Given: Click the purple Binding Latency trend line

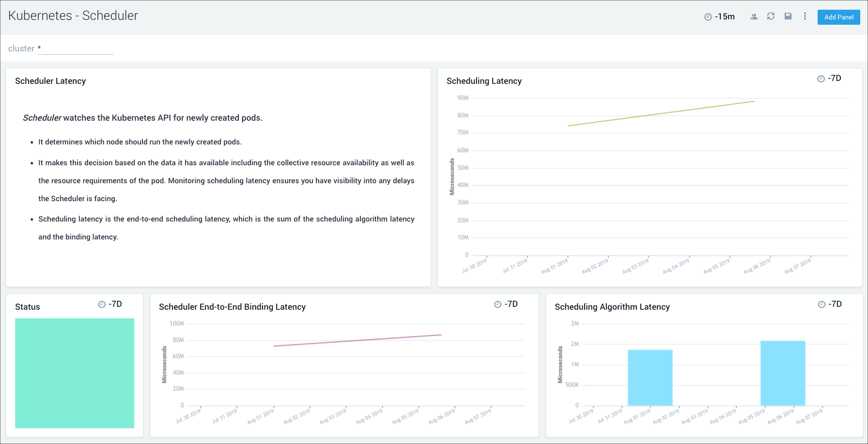Looking at the screenshot, I should [357, 340].
